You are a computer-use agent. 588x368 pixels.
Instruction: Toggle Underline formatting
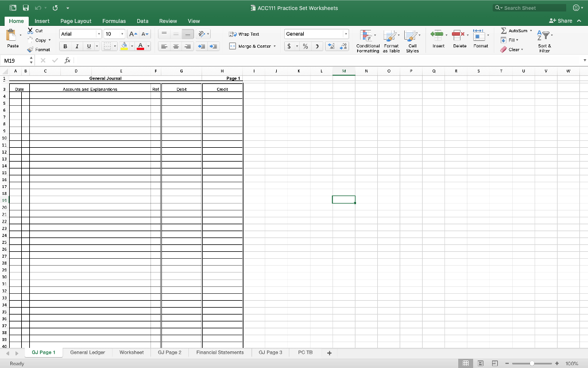(89, 46)
